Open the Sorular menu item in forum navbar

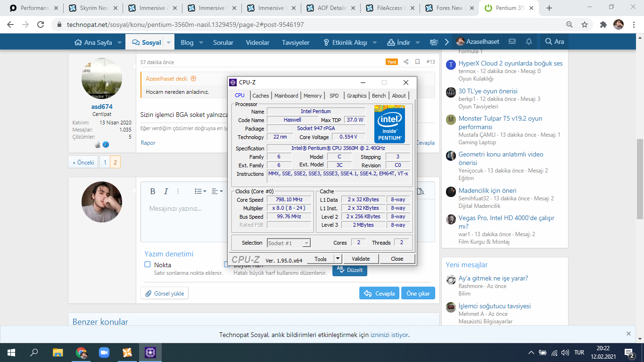point(223,42)
